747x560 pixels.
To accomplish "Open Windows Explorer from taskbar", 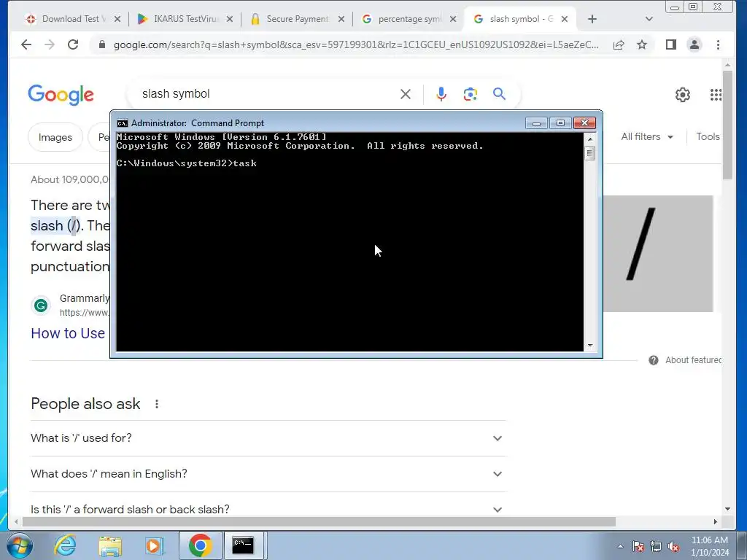I will tap(110, 545).
